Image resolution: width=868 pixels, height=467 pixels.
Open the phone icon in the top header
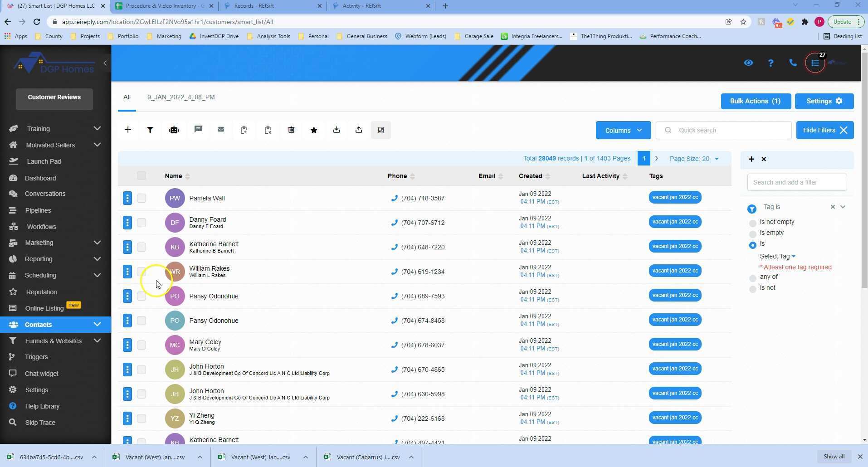point(793,63)
